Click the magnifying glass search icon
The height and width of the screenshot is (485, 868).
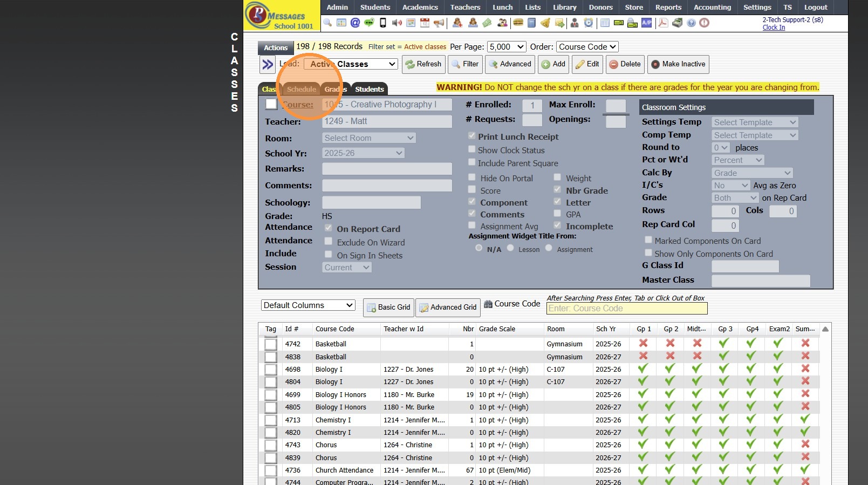[327, 23]
